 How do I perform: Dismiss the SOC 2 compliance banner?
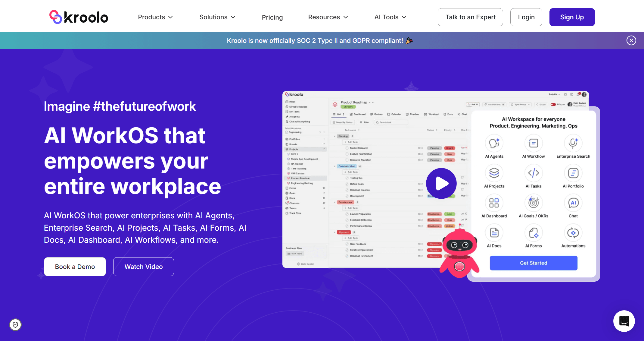[x=631, y=40]
